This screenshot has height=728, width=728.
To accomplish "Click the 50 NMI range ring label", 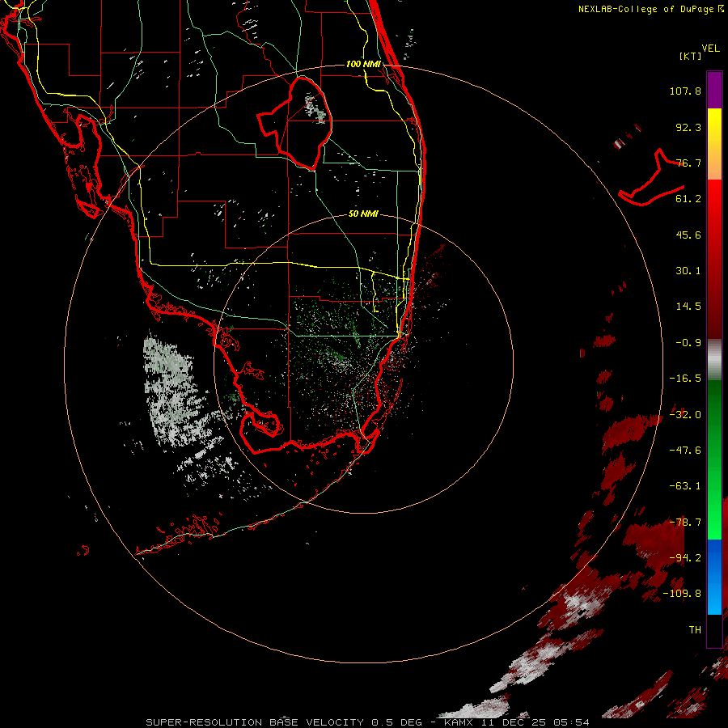I will pos(363,214).
